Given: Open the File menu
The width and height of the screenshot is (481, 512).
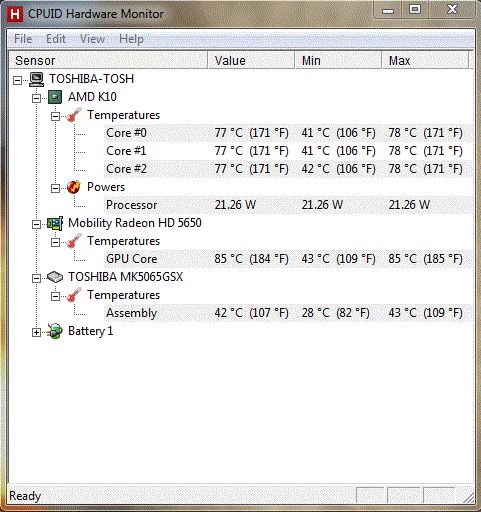Looking at the screenshot, I should tap(23, 39).
